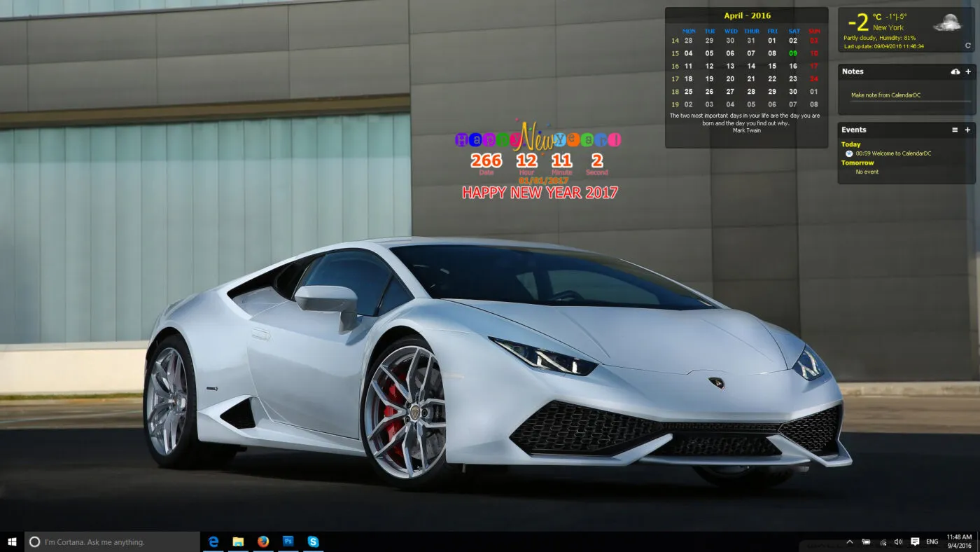980x552 pixels.
Task: Click the 'Make note from CalendarDC' note
Action: [885, 95]
